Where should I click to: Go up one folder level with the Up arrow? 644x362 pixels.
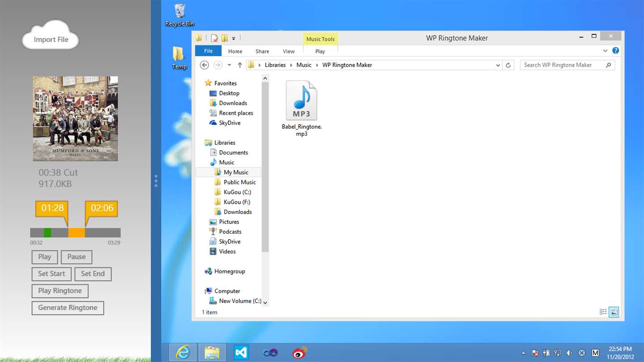(x=240, y=65)
